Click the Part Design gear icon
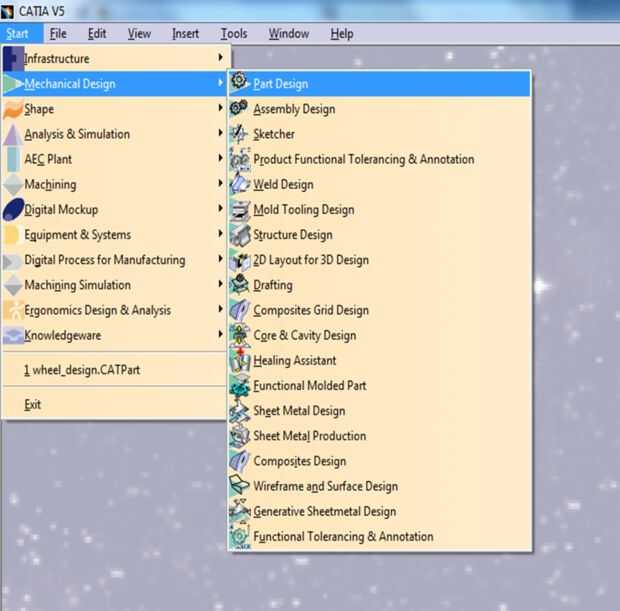Image resolution: width=620 pixels, height=611 pixels. coord(239,81)
